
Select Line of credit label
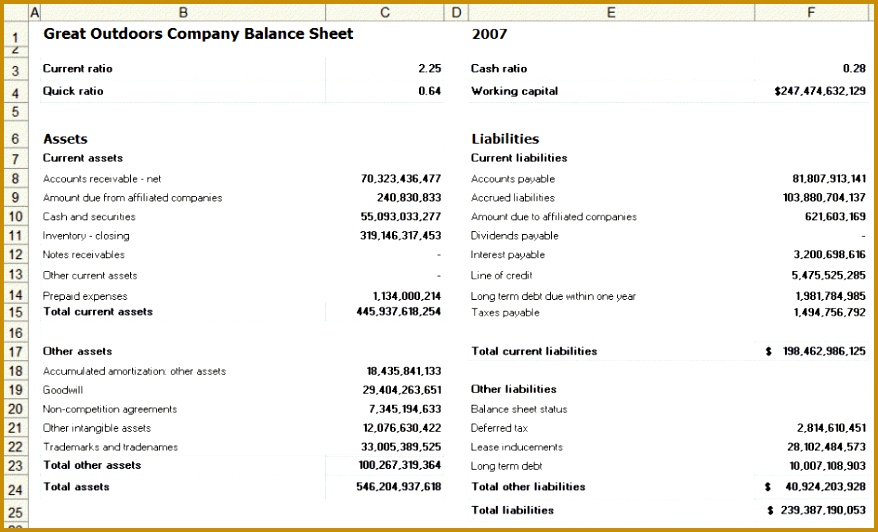(502, 276)
